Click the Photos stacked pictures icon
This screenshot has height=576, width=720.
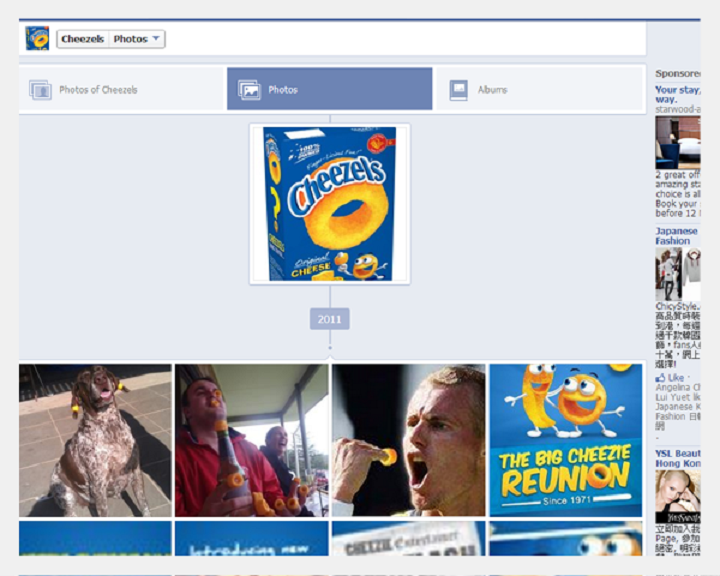click(249, 90)
